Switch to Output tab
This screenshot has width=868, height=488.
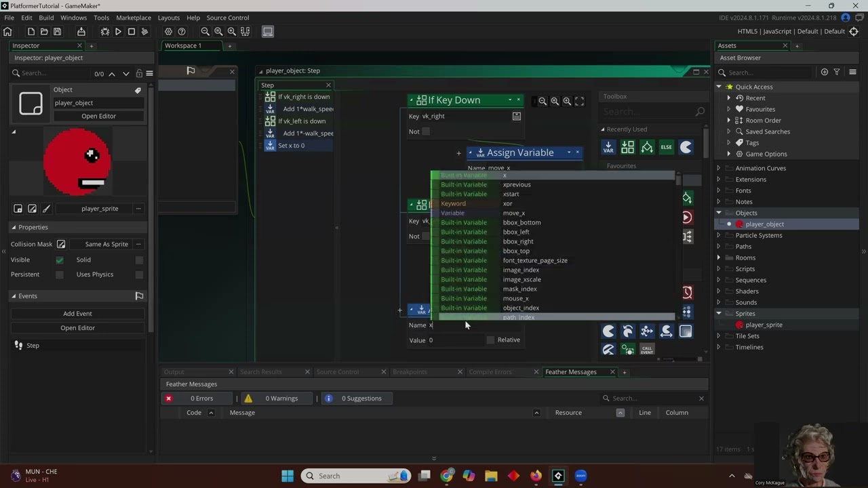(x=174, y=372)
